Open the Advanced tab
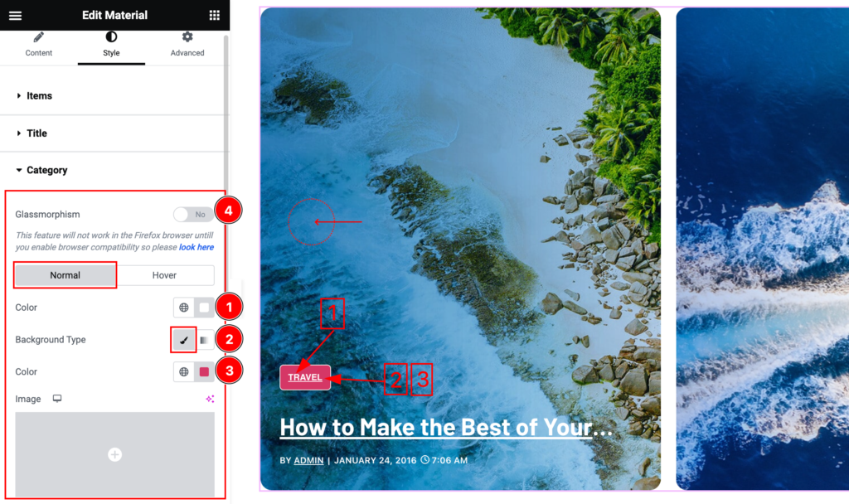The height and width of the screenshot is (504, 849). pos(187,45)
